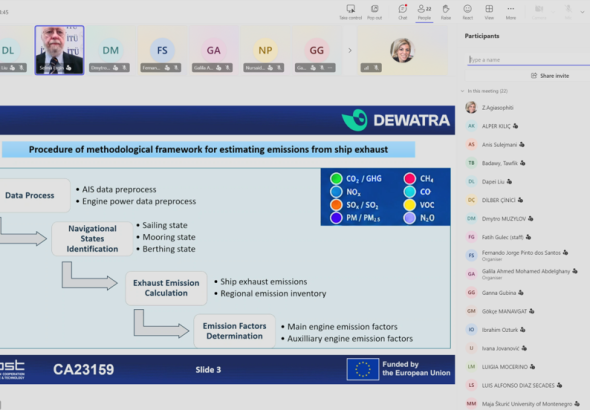
Task: Toggle the Camera button
Action: click(x=539, y=12)
